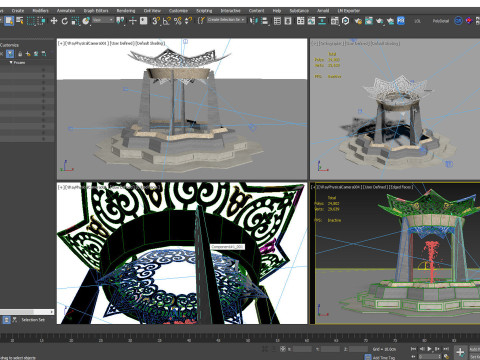Image resolution: width=480 pixels, height=360 pixels.
Task: Open the Customize menu
Action: pos(178,11)
